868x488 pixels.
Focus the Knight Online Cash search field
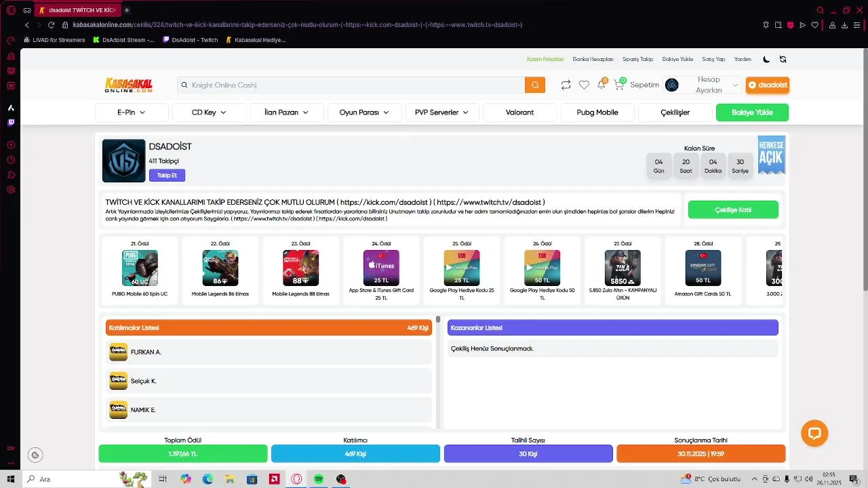351,85
